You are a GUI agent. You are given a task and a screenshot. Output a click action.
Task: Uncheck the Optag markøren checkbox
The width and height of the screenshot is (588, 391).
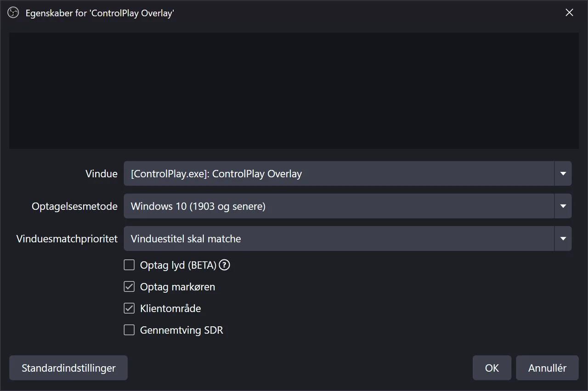pyautogui.click(x=129, y=287)
